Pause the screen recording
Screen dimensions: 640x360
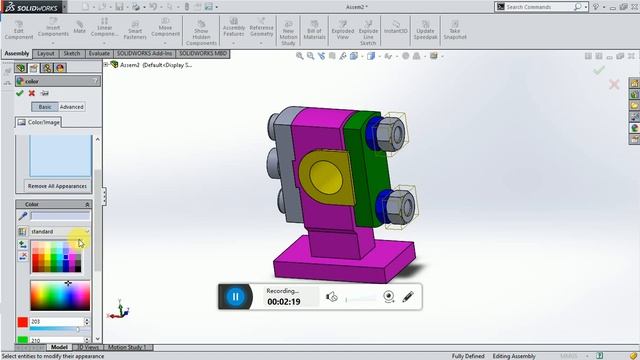click(x=236, y=297)
